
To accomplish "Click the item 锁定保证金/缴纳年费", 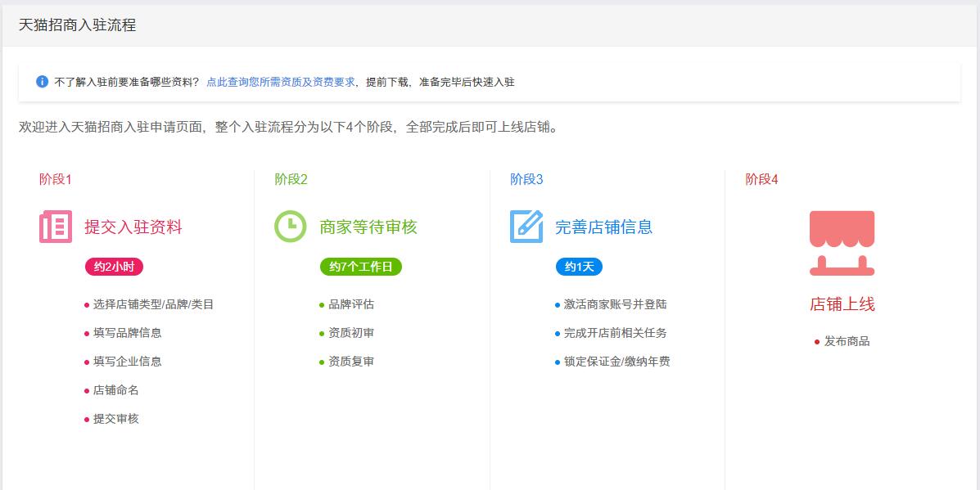I will (616, 362).
